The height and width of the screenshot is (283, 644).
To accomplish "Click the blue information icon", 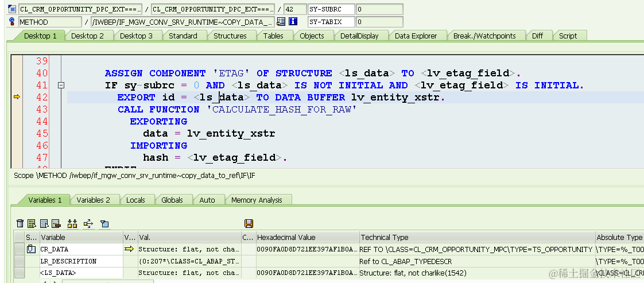I will click(293, 22).
